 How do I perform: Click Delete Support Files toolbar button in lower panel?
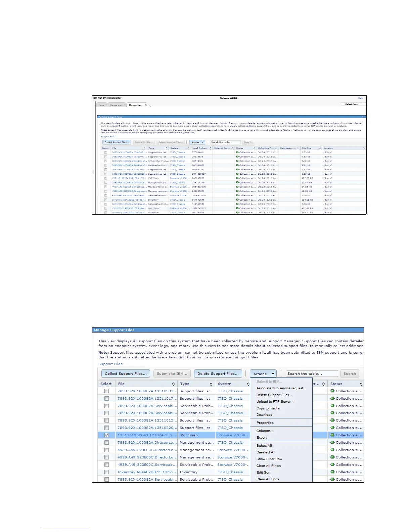pos(218,374)
